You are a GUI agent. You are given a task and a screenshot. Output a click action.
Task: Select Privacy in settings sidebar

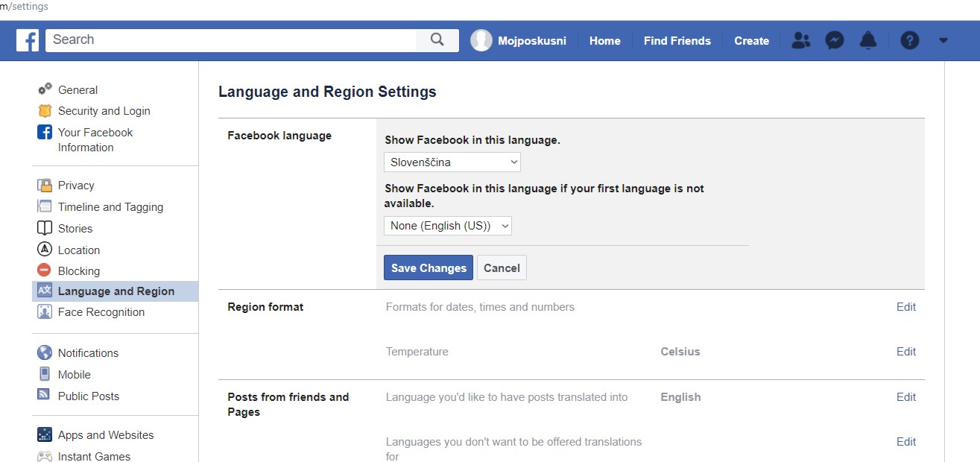coord(76,186)
